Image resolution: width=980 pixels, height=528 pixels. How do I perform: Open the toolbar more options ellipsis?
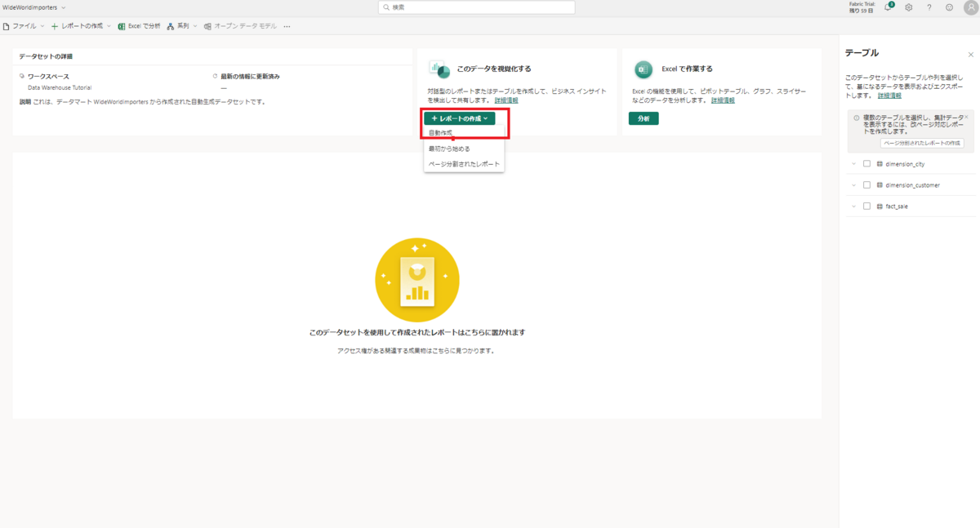287,26
